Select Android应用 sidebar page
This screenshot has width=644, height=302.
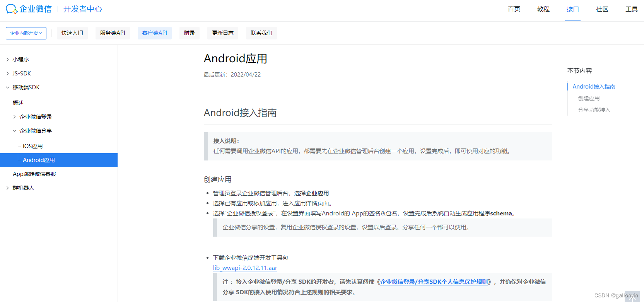(x=59, y=160)
